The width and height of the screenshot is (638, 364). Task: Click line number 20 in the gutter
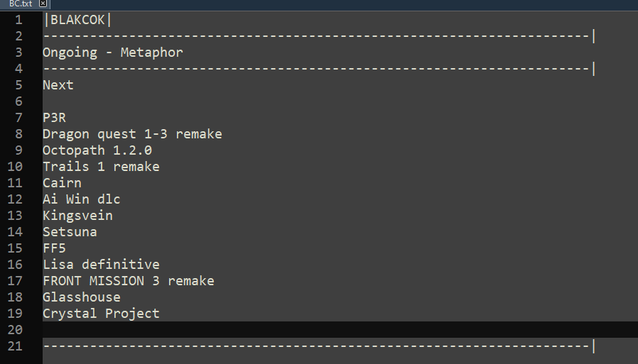(15, 330)
